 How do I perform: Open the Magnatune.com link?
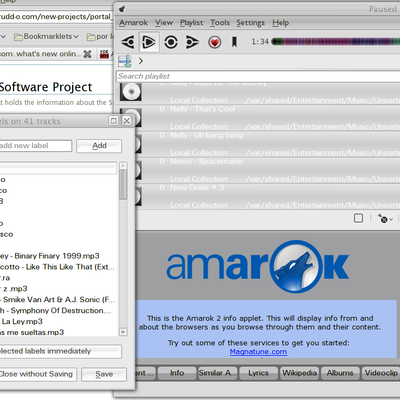coord(258,352)
